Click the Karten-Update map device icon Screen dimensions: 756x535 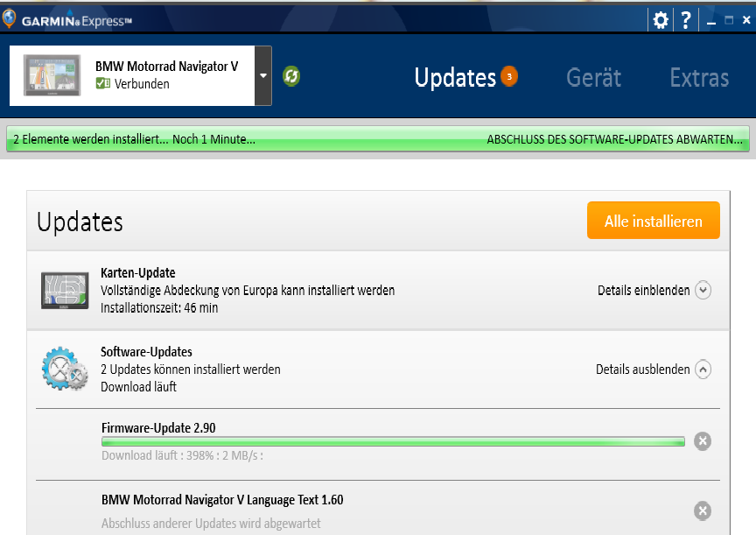click(x=65, y=290)
